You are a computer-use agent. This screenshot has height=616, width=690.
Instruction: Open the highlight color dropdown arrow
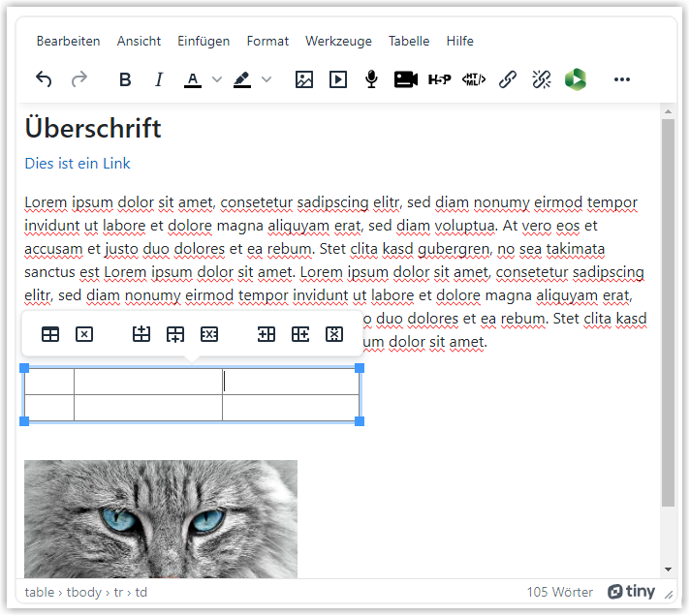(267, 79)
